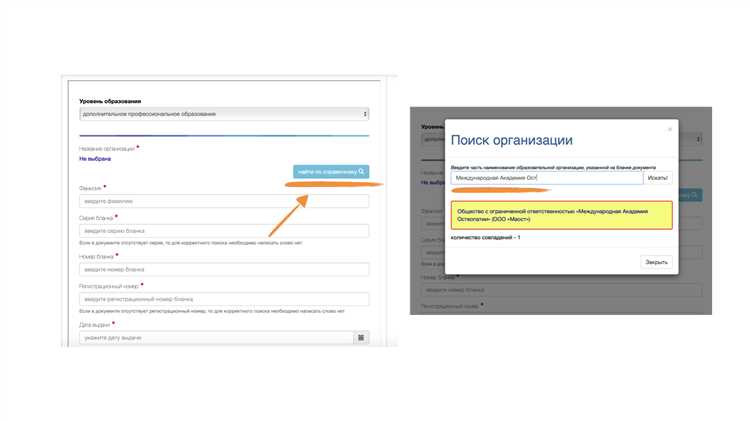750x421 pixels.
Task: Focus the 'введите фамилию' surname input field
Action: coord(224,201)
